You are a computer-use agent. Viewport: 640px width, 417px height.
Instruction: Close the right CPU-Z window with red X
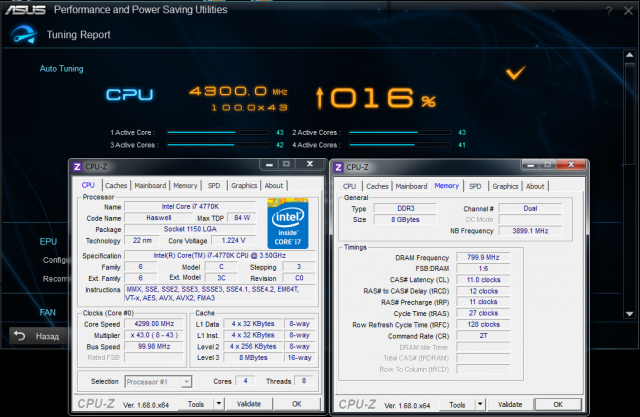tap(571, 164)
